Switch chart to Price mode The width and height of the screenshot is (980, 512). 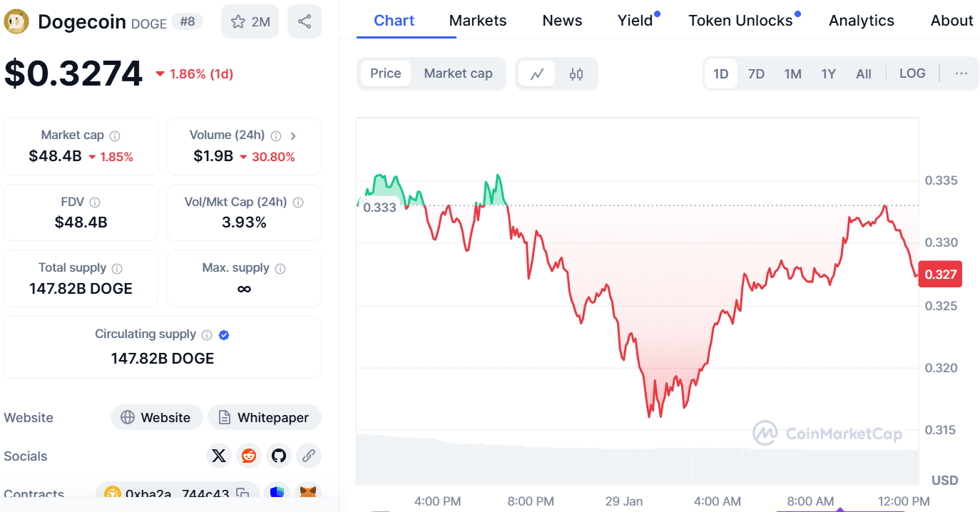[x=385, y=73]
